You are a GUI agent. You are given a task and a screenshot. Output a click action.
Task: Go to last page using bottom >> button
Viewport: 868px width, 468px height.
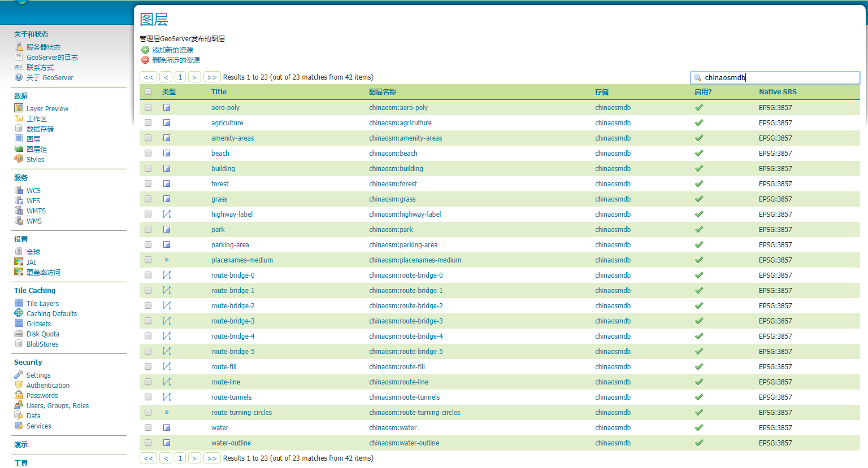point(212,458)
